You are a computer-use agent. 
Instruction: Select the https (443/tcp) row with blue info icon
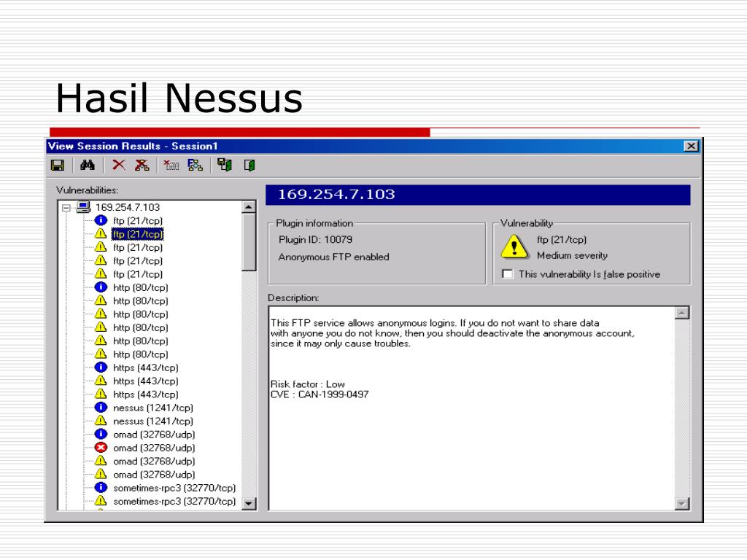coord(145,367)
